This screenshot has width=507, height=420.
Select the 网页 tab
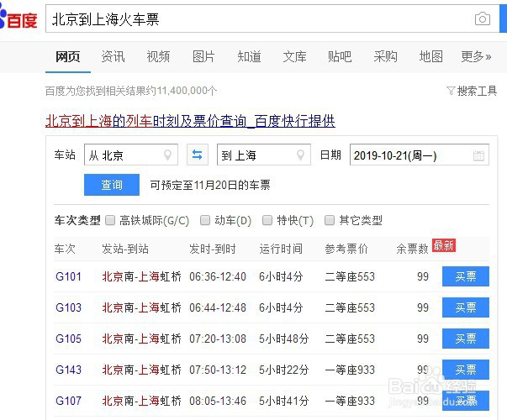(68, 57)
